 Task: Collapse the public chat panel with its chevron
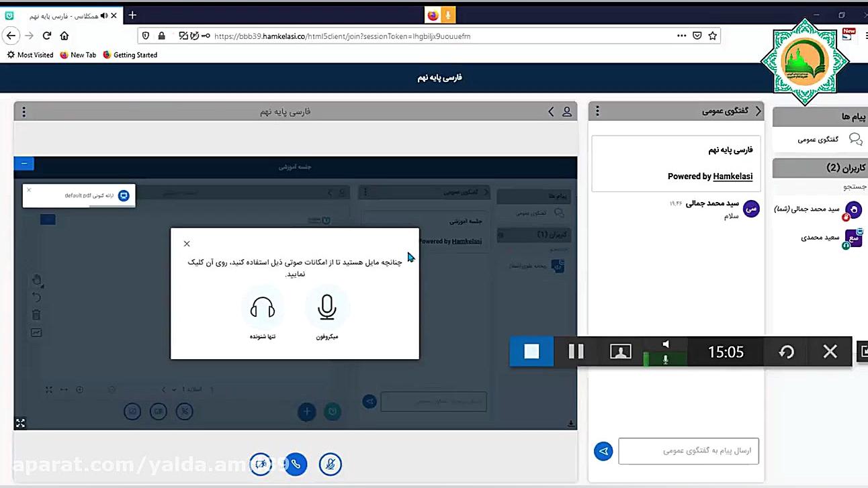pyautogui.click(x=758, y=111)
